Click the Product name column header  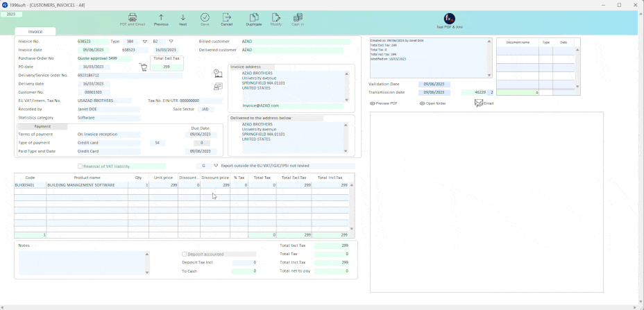click(87, 178)
